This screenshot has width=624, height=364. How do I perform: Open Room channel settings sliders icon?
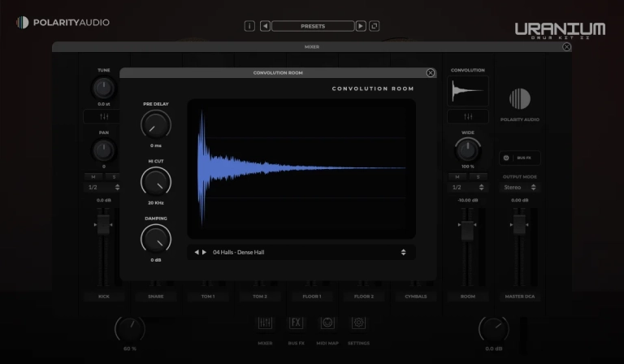[x=468, y=116]
